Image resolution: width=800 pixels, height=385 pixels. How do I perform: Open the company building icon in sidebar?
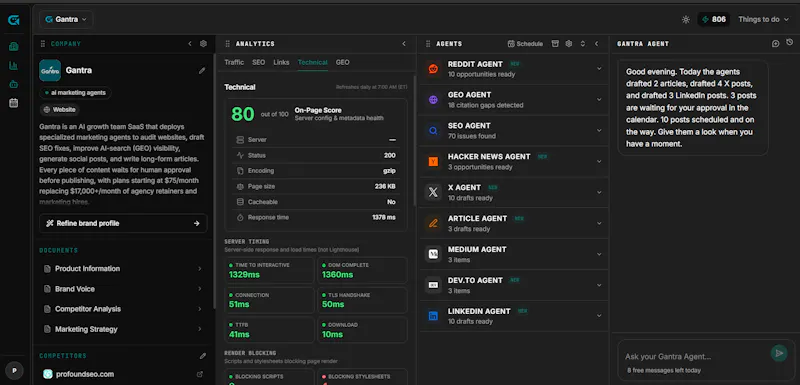pyautogui.click(x=14, y=47)
